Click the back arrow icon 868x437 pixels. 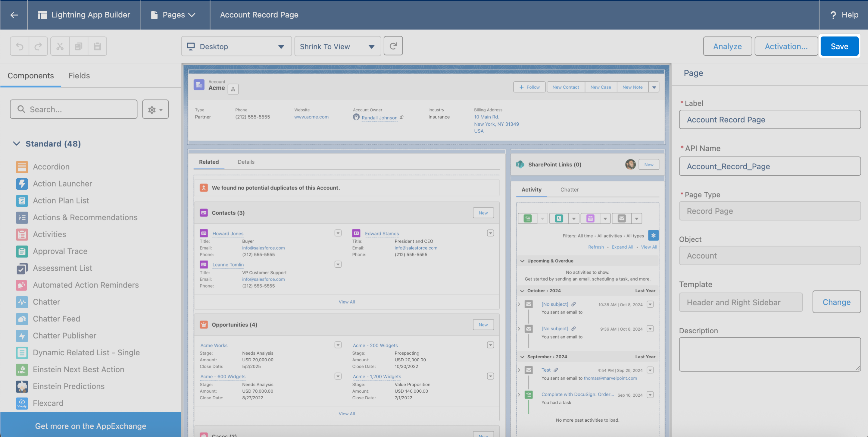coord(14,15)
